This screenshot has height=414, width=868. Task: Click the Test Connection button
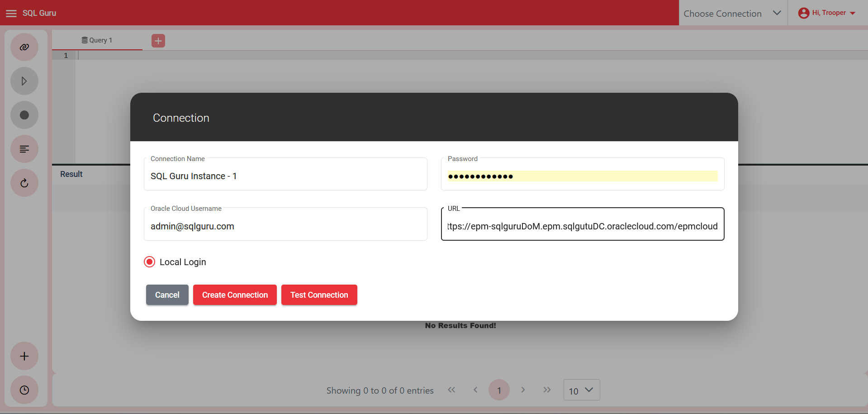click(319, 295)
